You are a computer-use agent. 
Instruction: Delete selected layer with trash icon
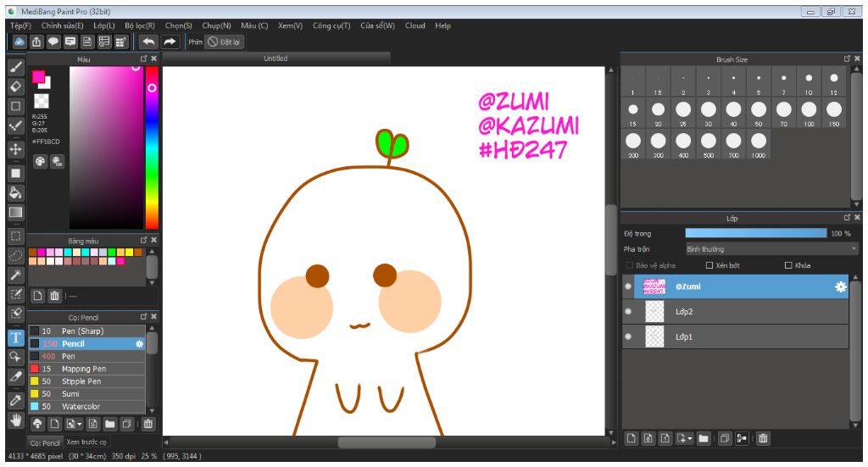tap(763, 438)
